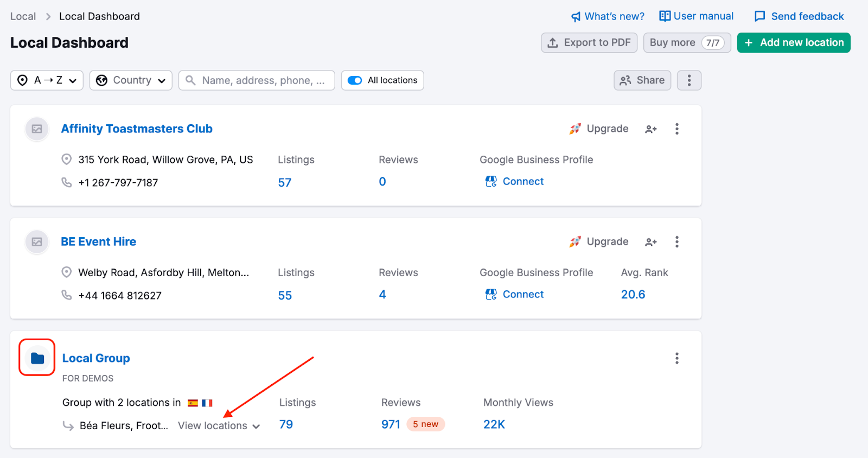Screen dimensions: 868x458
Task: Click Monthly Views value 22K
Action: [x=494, y=424]
